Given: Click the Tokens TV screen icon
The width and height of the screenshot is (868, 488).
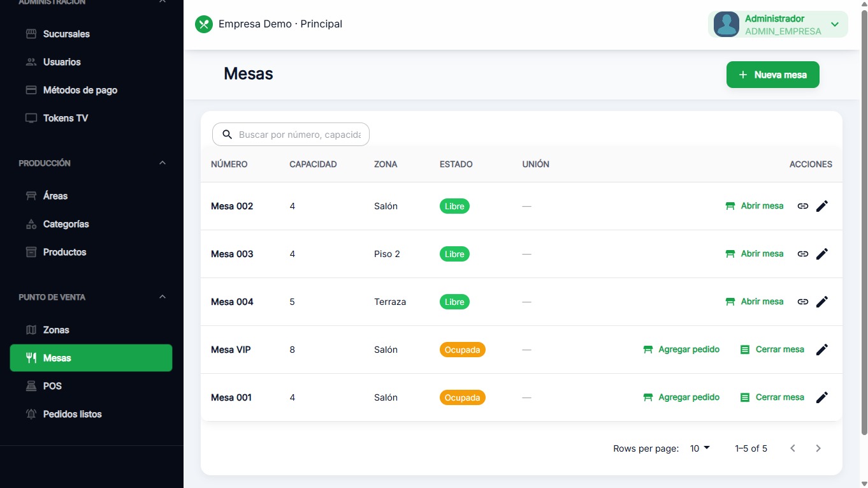Looking at the screenshot, I should click(31, 118).
